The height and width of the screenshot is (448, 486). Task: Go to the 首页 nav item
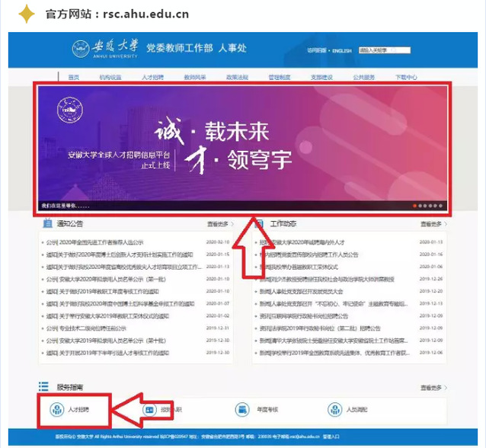click(x=74, y=77)
